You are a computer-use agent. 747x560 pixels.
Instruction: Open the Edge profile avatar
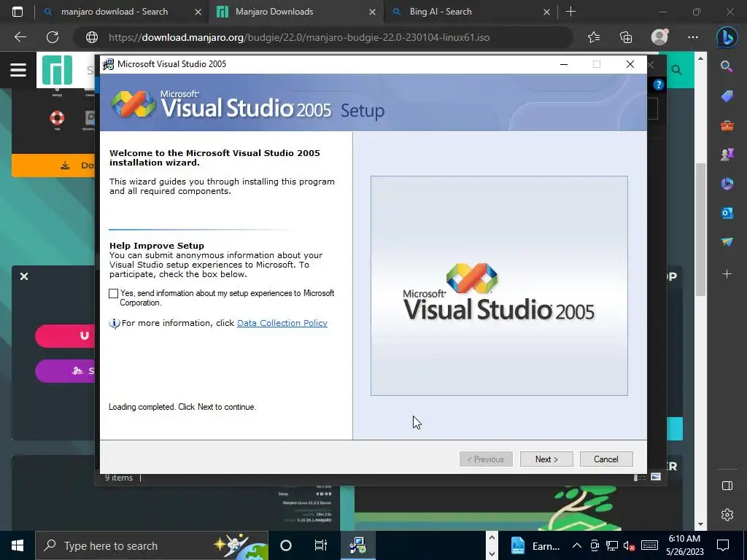coord(659,36)
